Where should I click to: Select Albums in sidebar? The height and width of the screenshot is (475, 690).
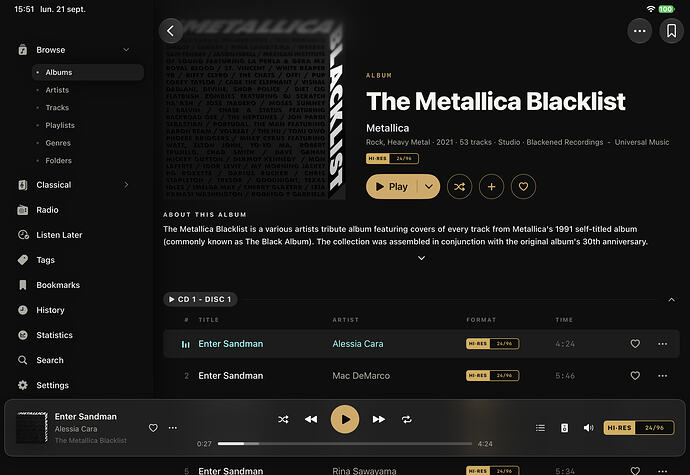[88, 72]
